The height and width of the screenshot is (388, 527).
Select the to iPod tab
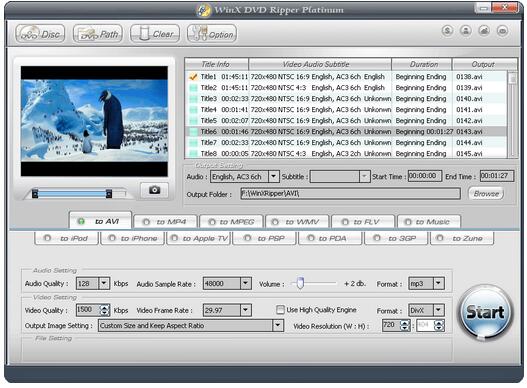[x=66, y=238]
